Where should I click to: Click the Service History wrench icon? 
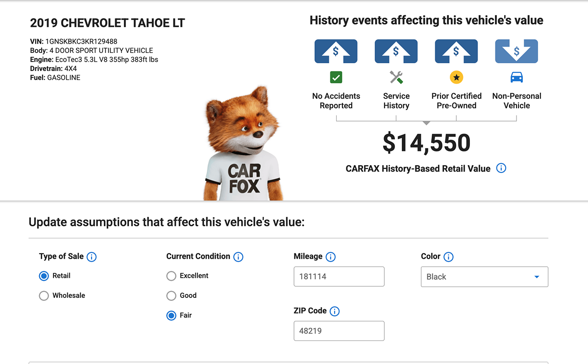396,77
